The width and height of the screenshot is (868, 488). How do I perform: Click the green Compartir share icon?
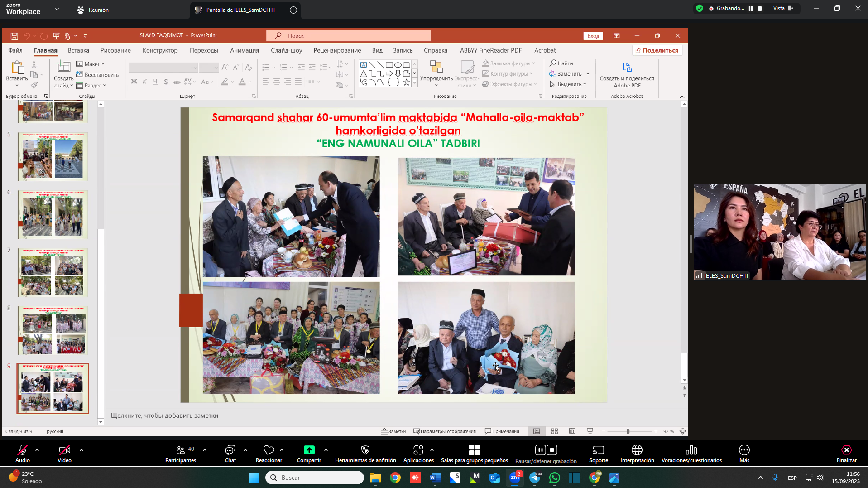tap(309, 450)
